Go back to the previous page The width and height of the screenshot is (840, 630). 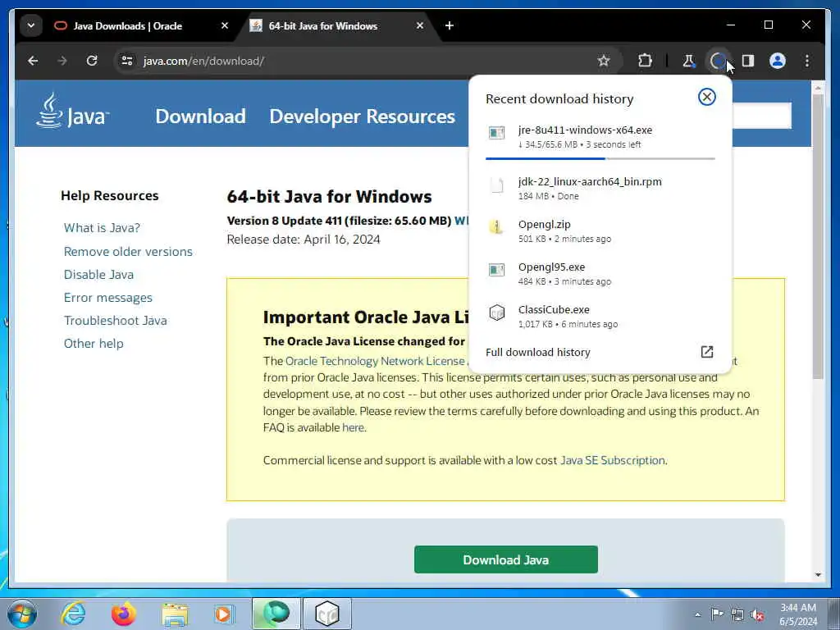33,61
